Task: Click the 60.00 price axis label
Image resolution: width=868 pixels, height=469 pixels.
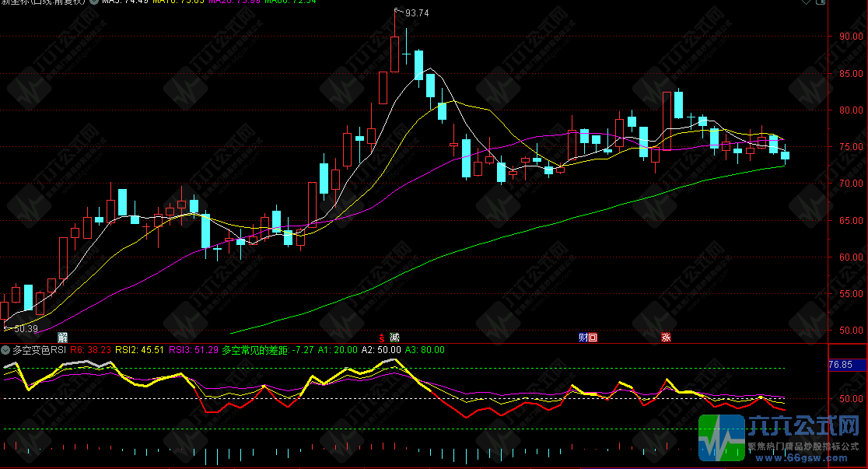Action: pos(851,257)
